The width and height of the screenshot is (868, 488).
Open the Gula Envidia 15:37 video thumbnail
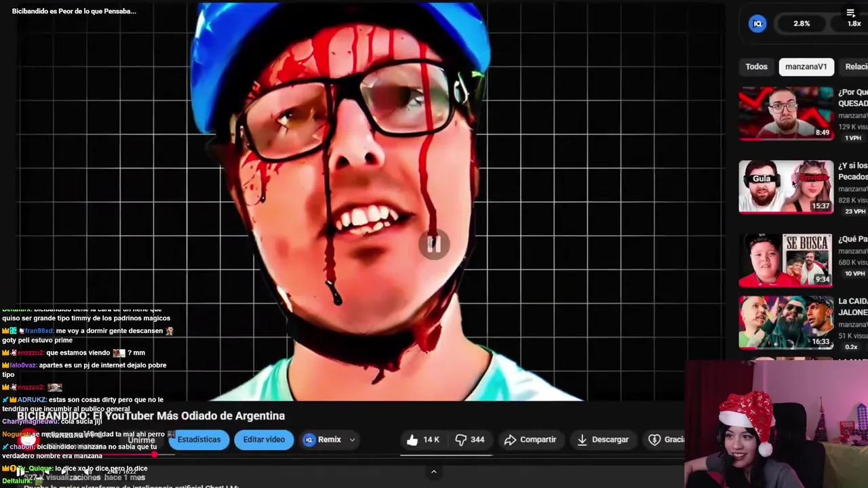click(786, 186)
